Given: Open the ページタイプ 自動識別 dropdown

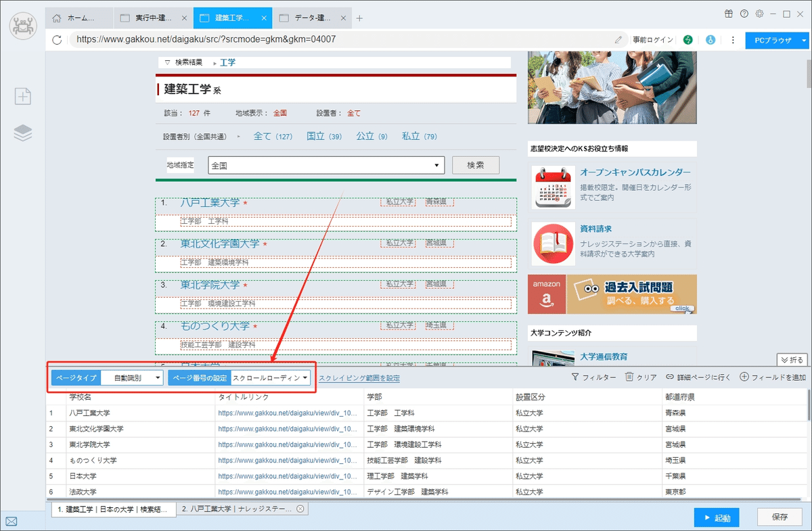Looking at the screenshot, I should coord(132,378).
